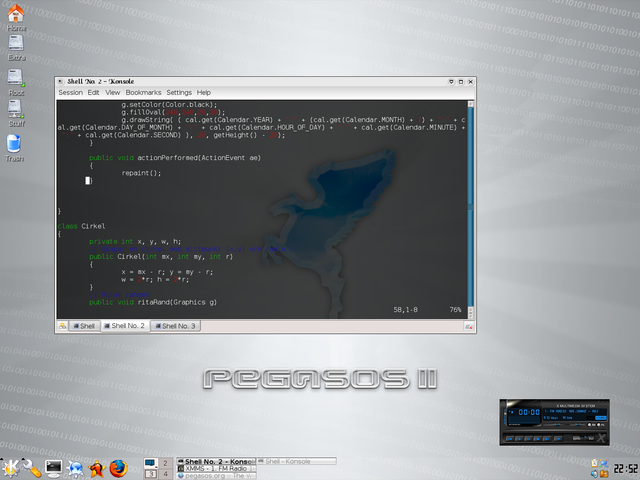The height and width of the screenshot is (480, 640).
Task: Click '58,1-8' cursor position in vim status
Action: [x=405, y=310]
